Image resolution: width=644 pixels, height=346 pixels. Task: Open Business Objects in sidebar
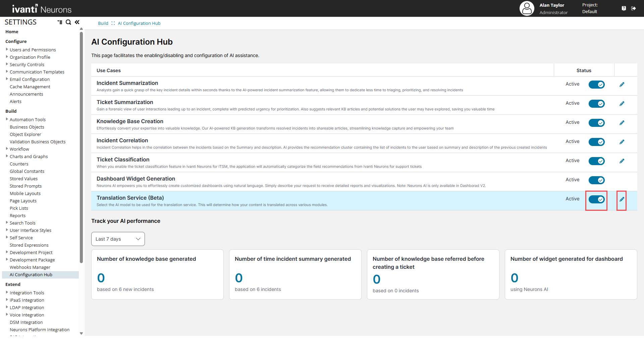coord(27,127)
